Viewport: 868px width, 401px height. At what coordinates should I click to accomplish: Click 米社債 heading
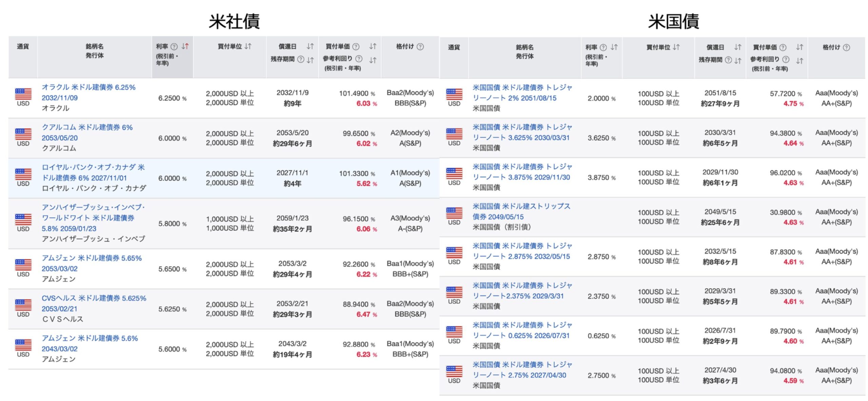tap(234, 21)
